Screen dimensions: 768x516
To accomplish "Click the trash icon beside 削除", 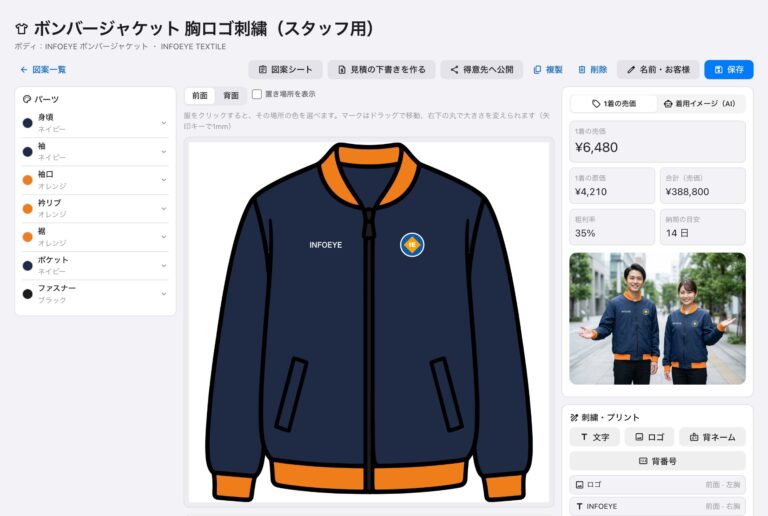I will click(x=582, y=70).
